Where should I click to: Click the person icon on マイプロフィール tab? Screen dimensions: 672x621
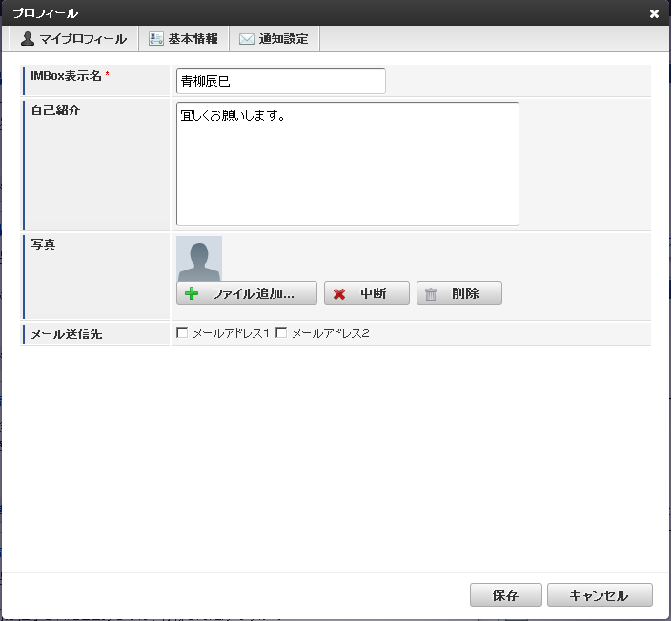coord(28,38)
